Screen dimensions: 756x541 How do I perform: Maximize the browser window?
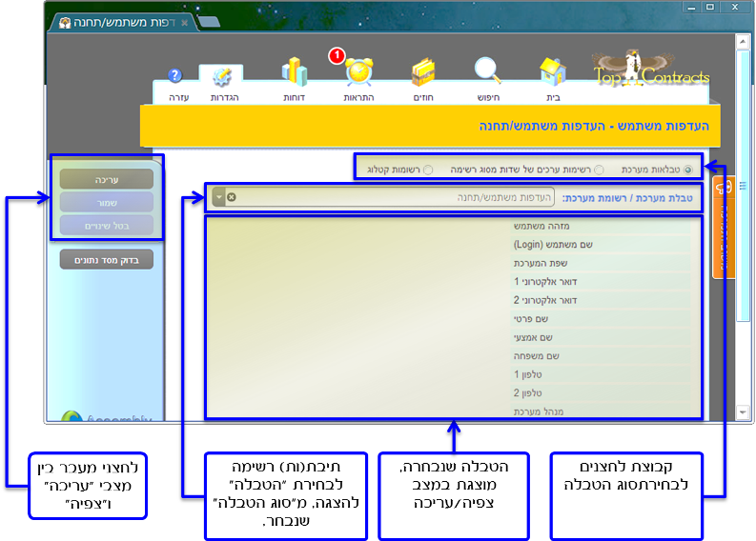(710, 8)
